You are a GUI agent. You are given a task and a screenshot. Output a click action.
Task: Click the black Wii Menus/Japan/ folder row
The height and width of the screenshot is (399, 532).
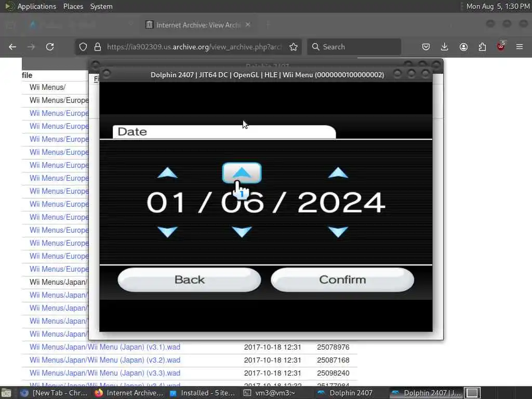click(58, 282)
